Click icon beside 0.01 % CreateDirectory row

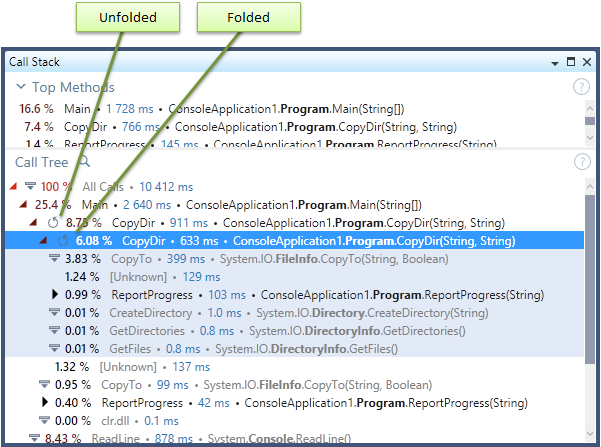point(54,312)
